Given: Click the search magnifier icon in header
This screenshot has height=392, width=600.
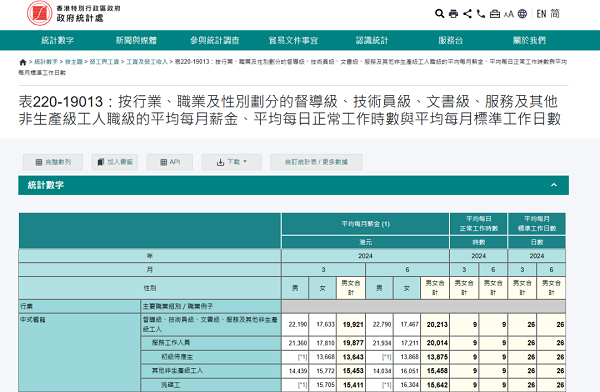Looking at the screenshot, I should click(x=440, y=14).
